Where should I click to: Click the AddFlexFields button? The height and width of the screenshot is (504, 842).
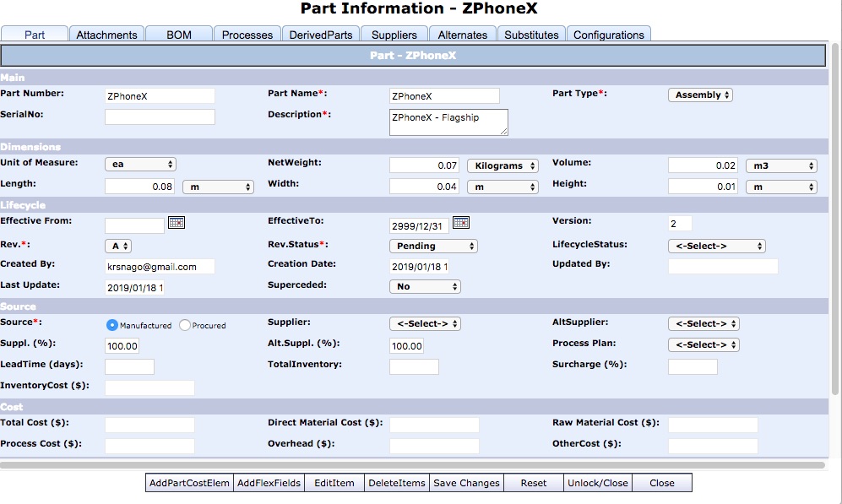[x=267, y=482]
